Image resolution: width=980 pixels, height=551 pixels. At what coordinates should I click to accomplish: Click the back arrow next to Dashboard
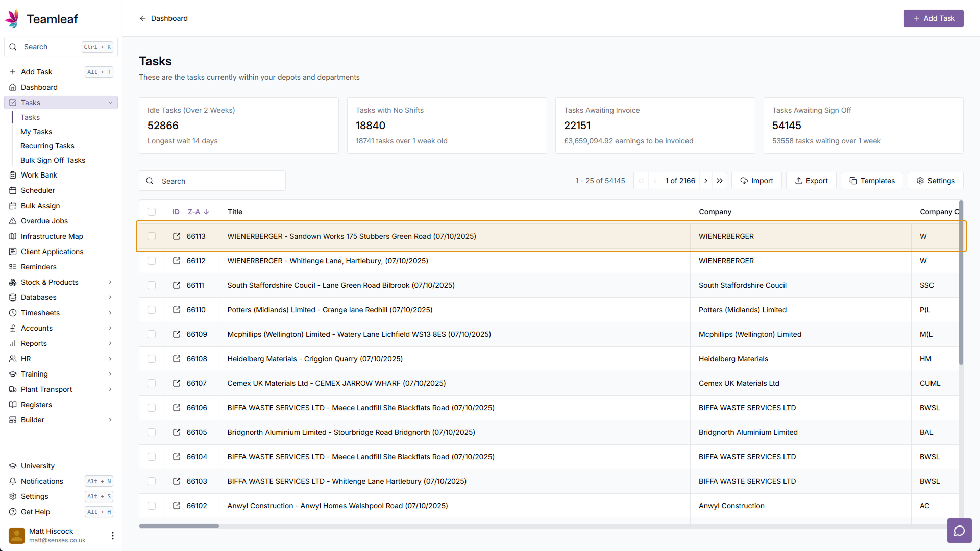[143, 18]
